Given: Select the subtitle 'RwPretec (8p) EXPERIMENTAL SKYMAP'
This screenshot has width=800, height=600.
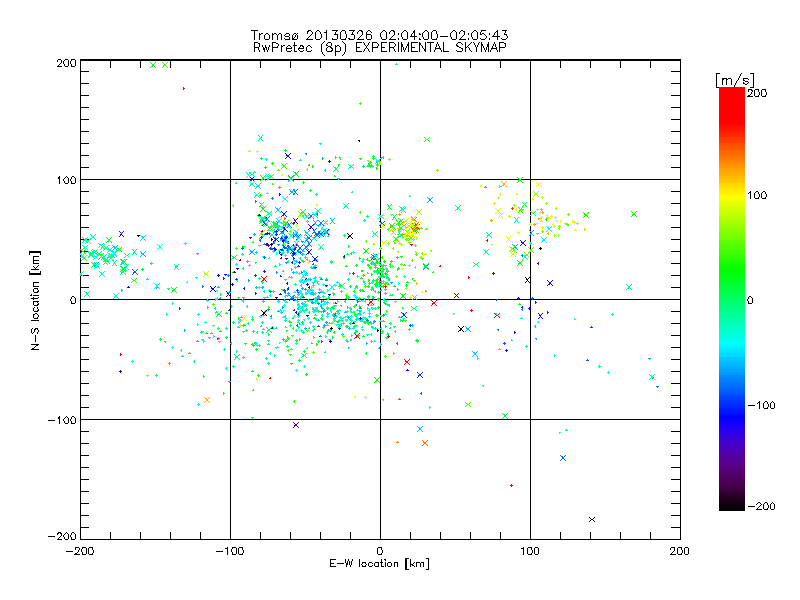Looking at the screenshot, I should [x=380, y=48].
